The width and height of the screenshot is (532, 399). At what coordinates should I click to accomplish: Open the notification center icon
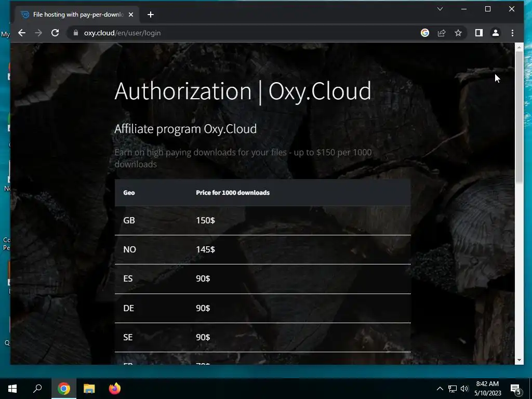(x=515, y=389)
